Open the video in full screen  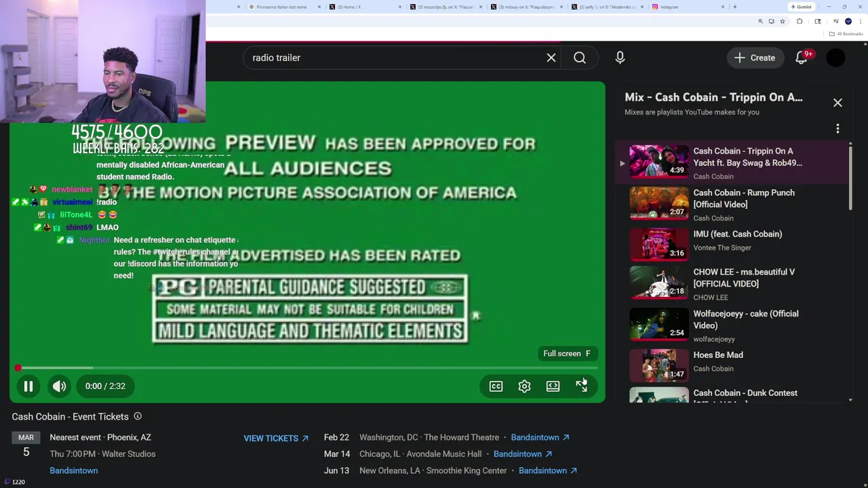click(x=581, y=386)
